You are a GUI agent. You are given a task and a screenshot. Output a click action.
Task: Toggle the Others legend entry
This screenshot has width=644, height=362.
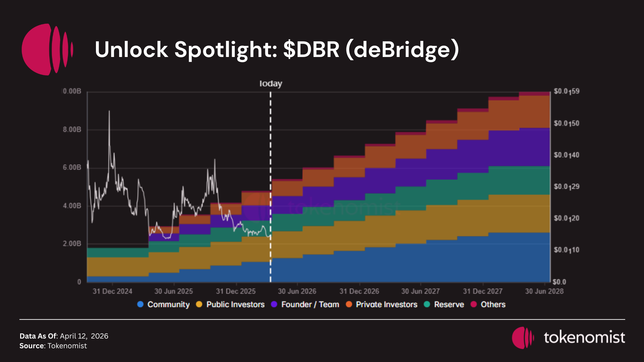tap(493, 304)
